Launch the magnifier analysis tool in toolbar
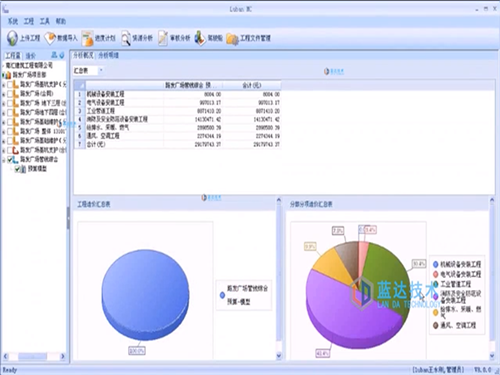 (126, 38)
